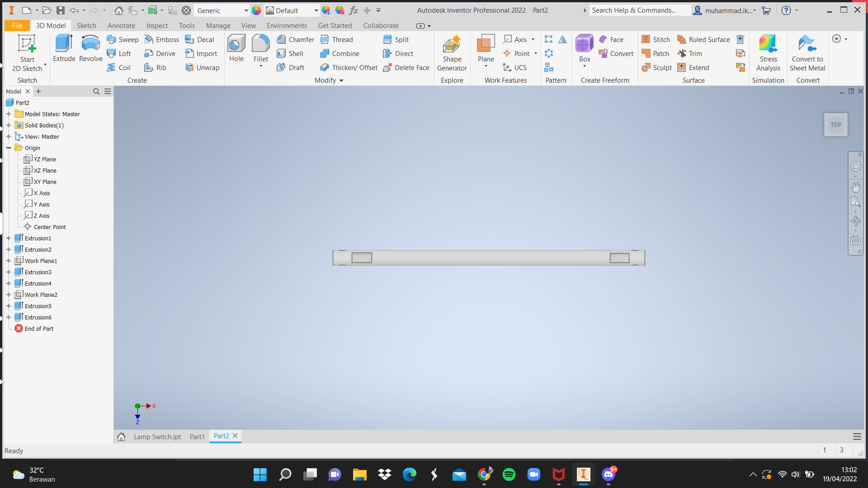
Task: Switch to the Part1 document tab
Action: (x=197, y=436)
